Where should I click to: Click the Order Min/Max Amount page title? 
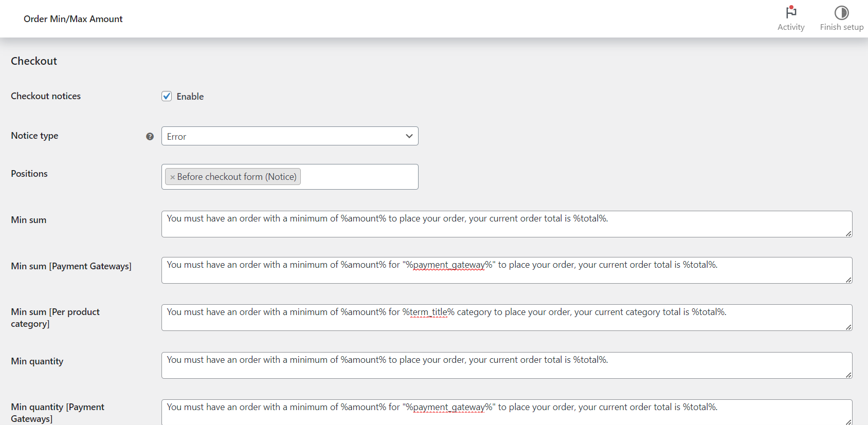(73, 19)
